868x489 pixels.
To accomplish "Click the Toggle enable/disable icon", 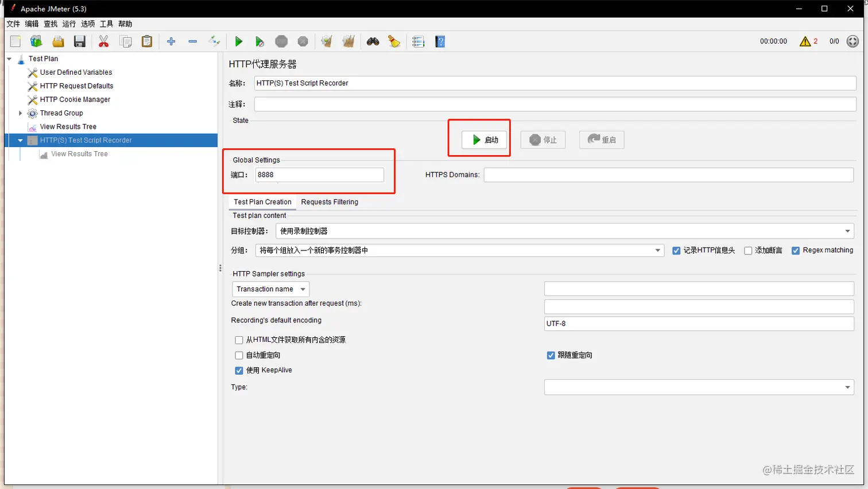I will [214, 41].
